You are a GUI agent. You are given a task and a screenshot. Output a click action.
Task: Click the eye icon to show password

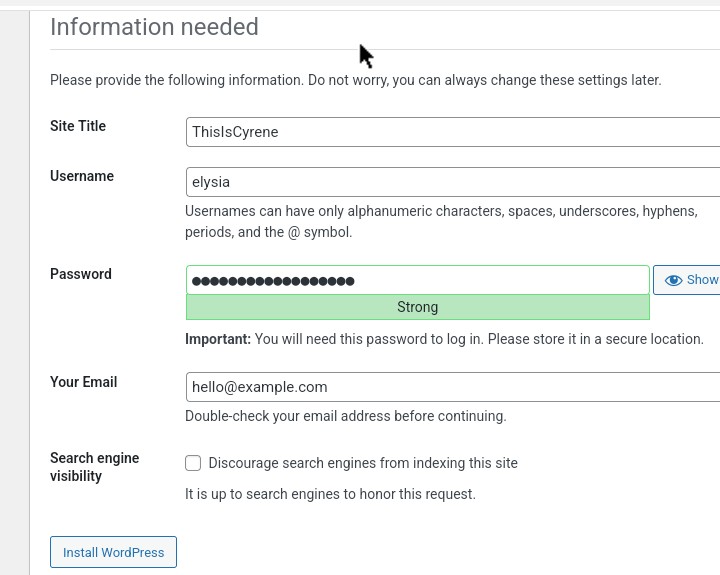pyautogui.click(x=674, y=280)
